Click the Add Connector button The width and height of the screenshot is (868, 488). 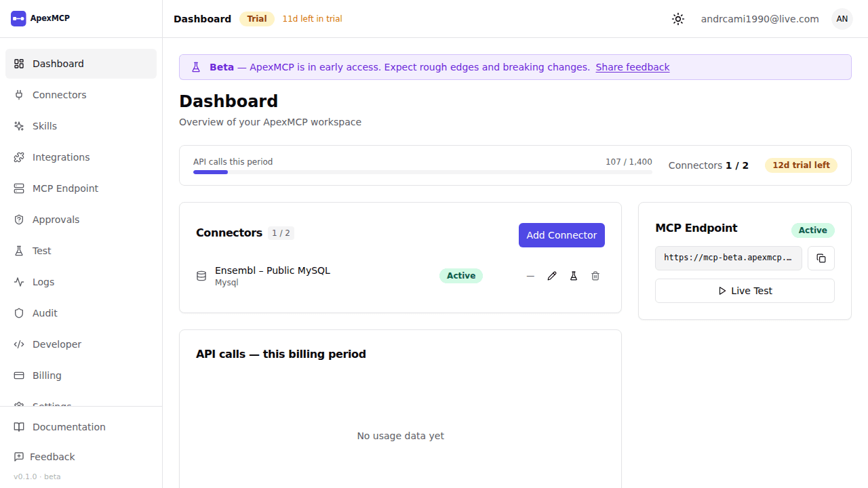click(x=561, y=235)
